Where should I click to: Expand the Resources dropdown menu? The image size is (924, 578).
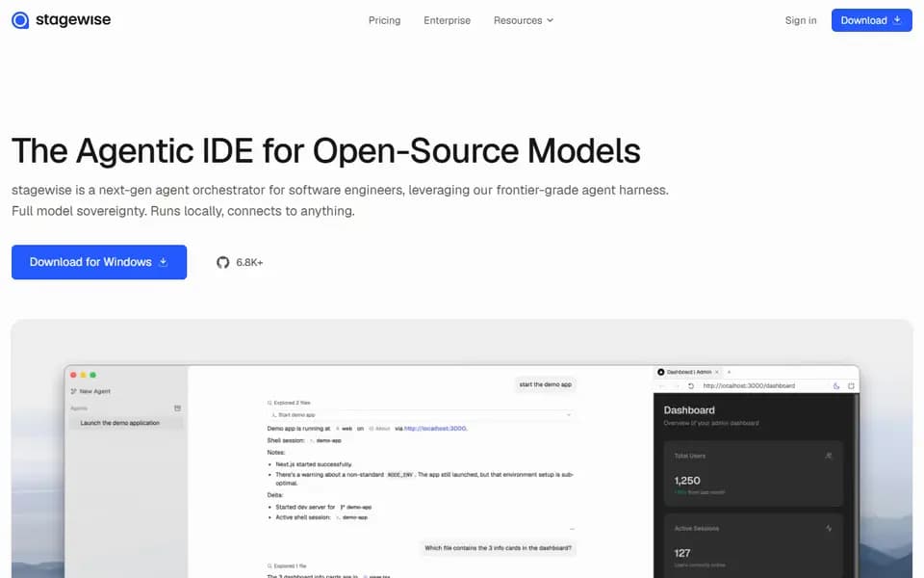(x=524, y=20)
